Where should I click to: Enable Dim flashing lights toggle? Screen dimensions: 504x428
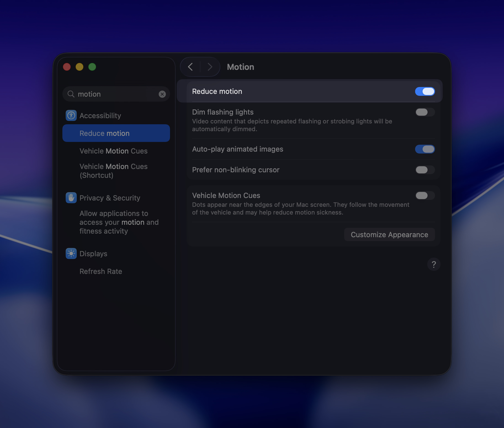425,112
